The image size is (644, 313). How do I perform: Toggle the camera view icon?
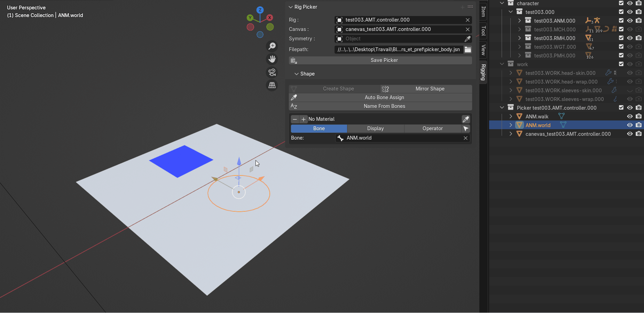tap(272, 72)
